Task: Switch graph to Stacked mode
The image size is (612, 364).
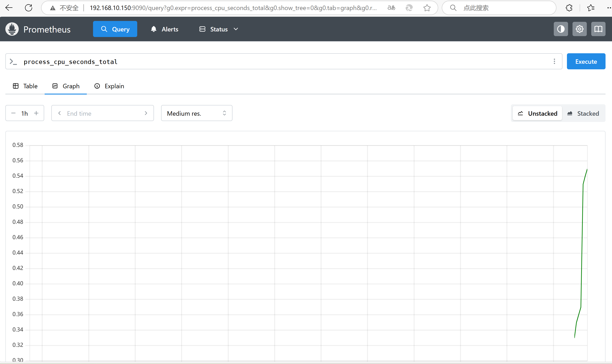Action: tap(583, 113)
